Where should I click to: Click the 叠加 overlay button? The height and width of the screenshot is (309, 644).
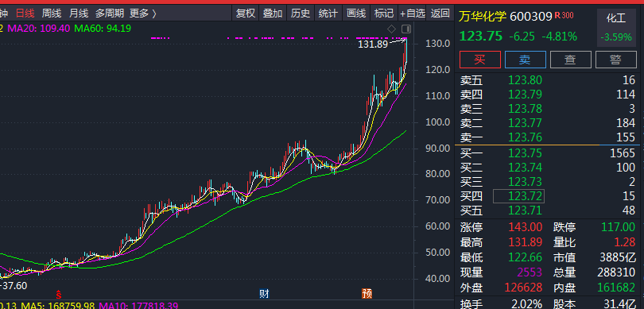(273, 14)
